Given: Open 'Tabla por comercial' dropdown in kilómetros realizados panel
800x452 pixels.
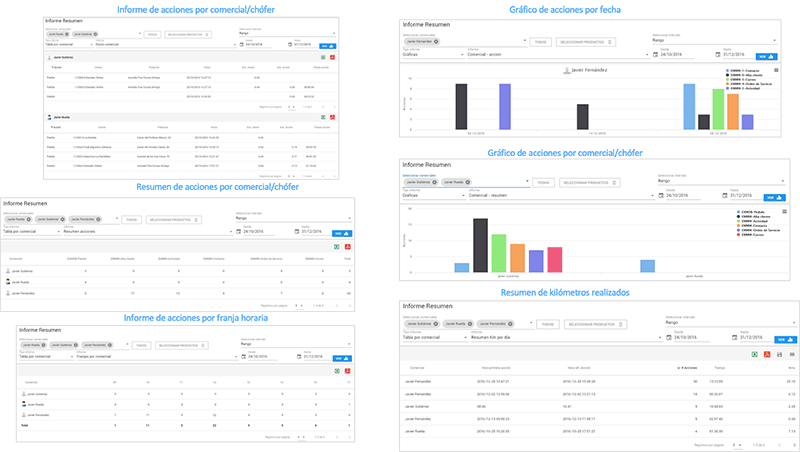Looking at the screenshot, I should click(x=435, y=337).
